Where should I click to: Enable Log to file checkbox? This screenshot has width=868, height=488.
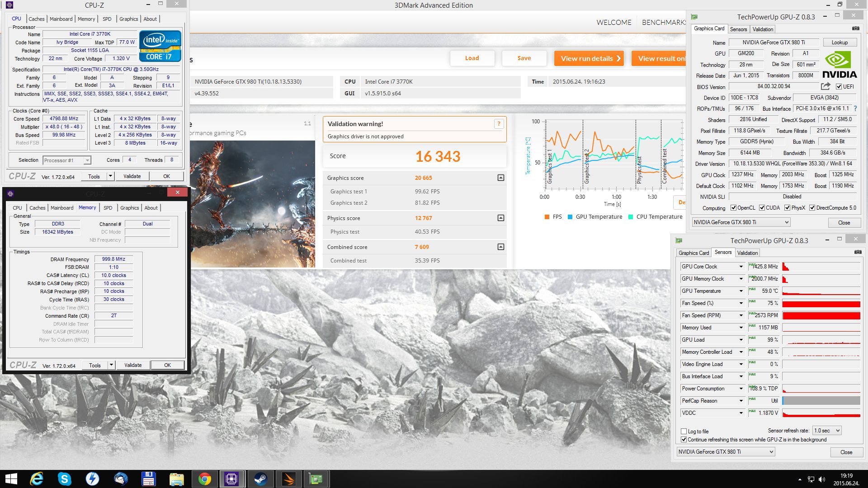[x=684, y=432]
